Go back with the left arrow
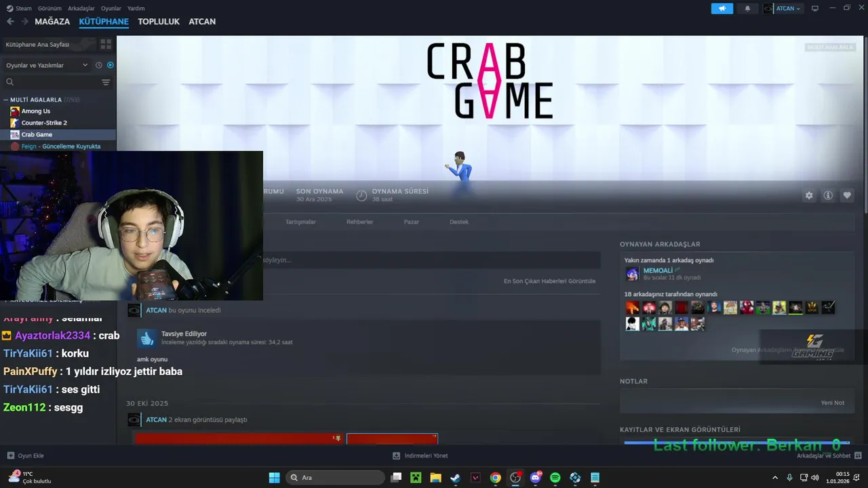The height and width of the screenshot is (488, 868). click(x=10, y=22)
